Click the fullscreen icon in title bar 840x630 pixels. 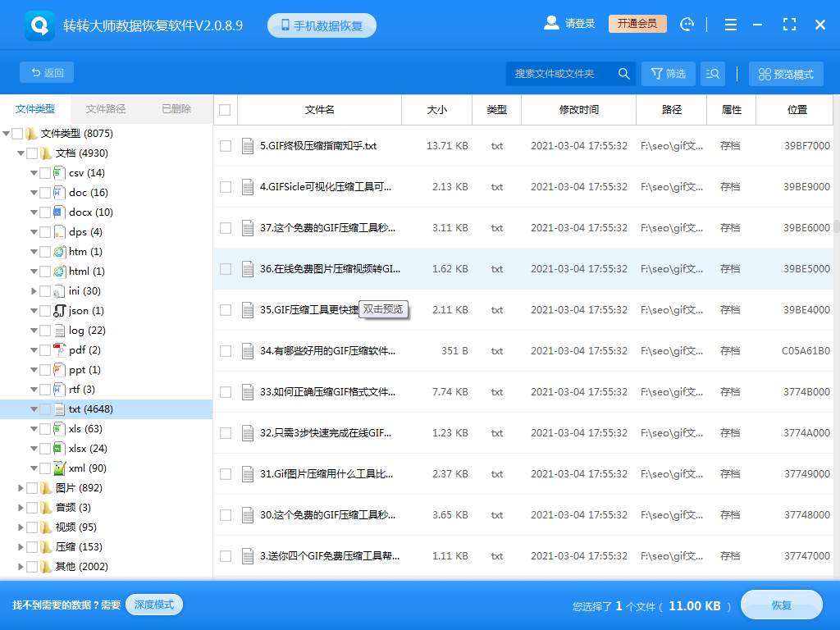(788, 25)
